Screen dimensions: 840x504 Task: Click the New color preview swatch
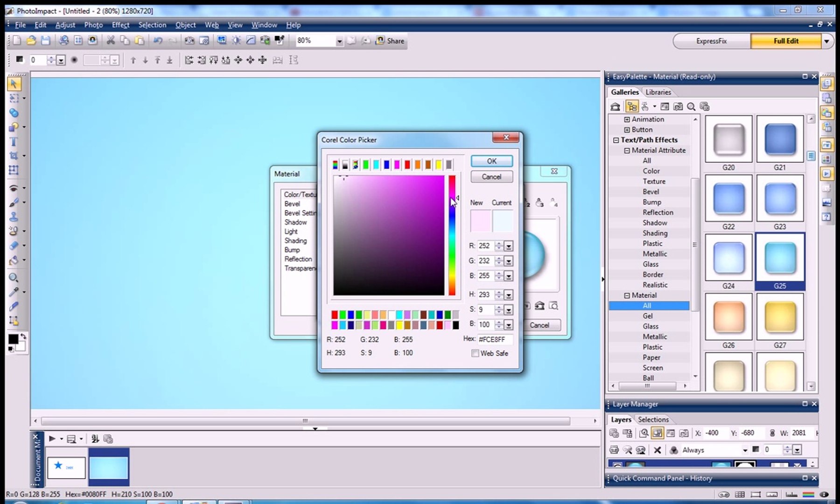[481, 221]
